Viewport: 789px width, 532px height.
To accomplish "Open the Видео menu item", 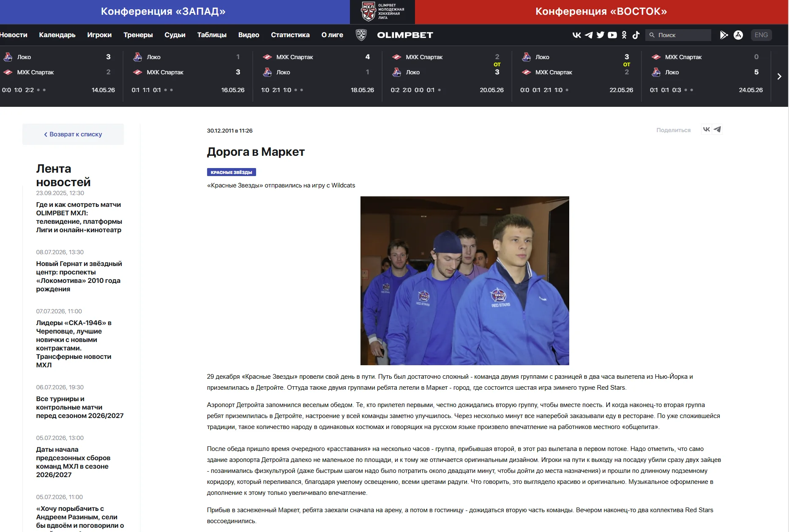I will (248, 35).
